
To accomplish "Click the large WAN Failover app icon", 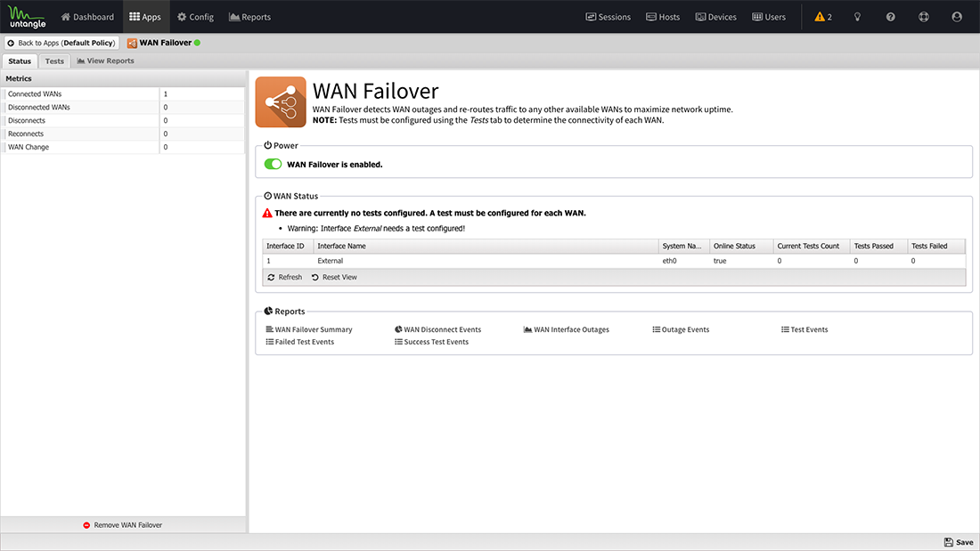I will click(x=281, y=101).
